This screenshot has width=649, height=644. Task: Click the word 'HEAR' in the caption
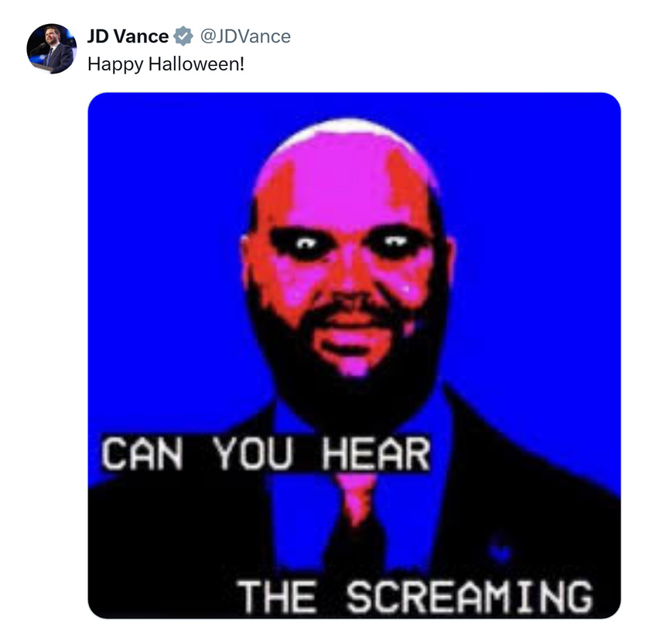(376, 454)
